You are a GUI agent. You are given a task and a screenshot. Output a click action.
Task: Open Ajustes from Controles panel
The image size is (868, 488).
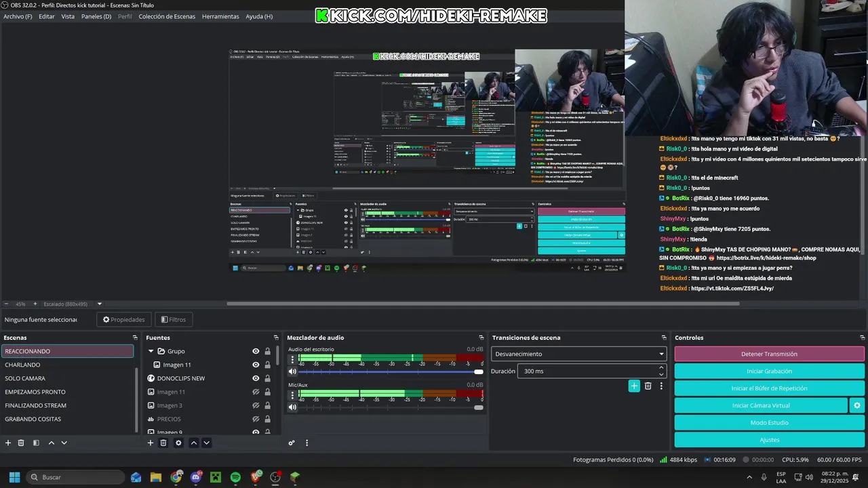tap(769, 440)
